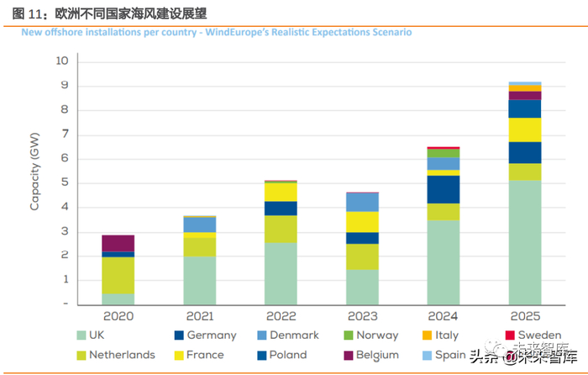588x375 pixels.
Task: Click the 2020 x-axis label
Action: [118, 316]
